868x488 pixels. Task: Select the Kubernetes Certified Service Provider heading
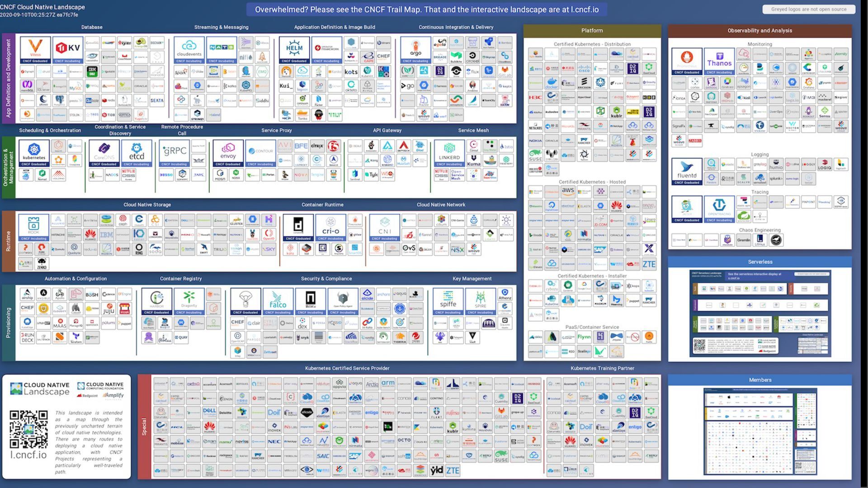347,368
